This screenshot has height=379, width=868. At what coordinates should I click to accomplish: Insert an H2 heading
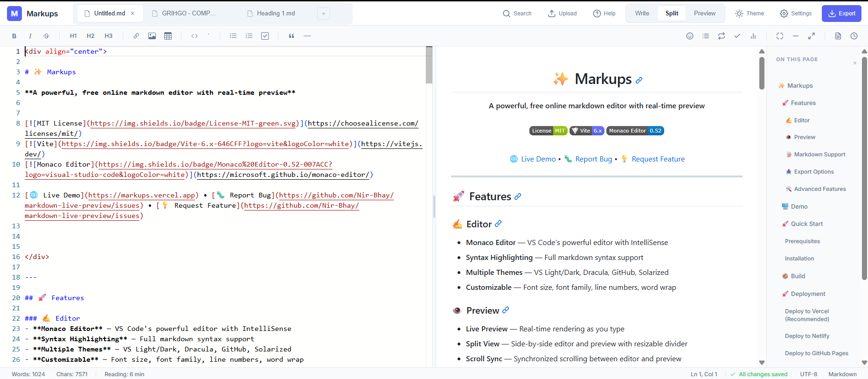click(x=90, y=36)
